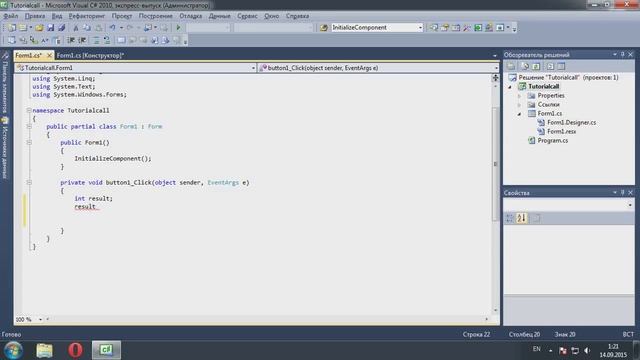
Task: Click the Copy toolbar icon
Action: tap(87, 28)
